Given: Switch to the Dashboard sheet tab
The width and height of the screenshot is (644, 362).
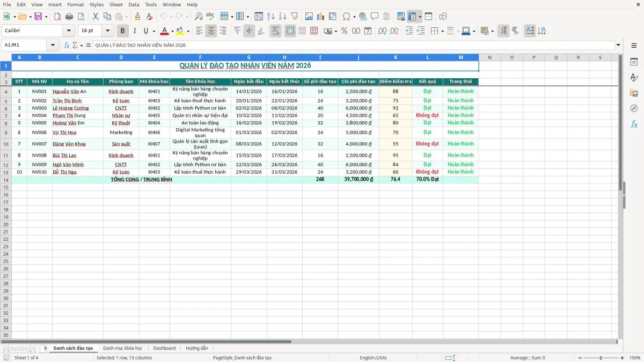Looking at the screenshot, I should click(x=164, y=348).
